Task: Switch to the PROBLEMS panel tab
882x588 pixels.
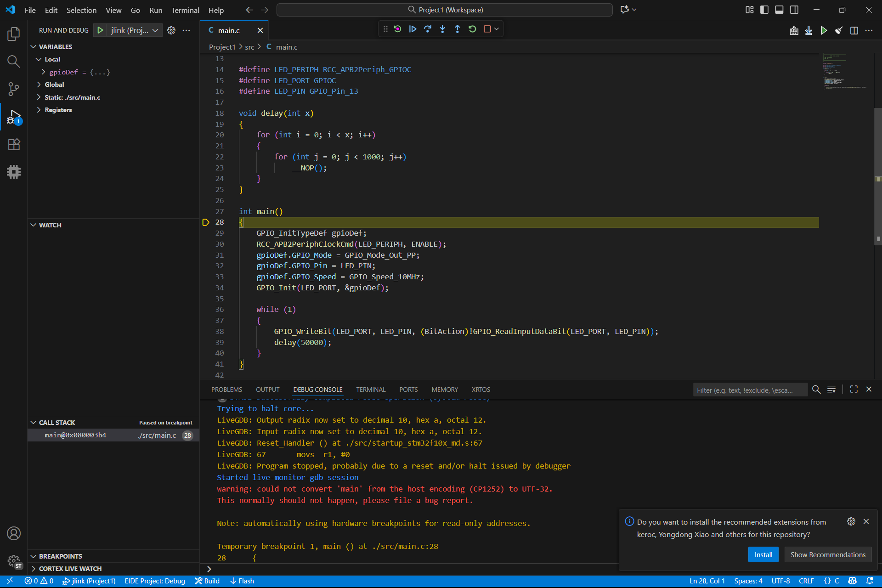Action: click(226, 390)
